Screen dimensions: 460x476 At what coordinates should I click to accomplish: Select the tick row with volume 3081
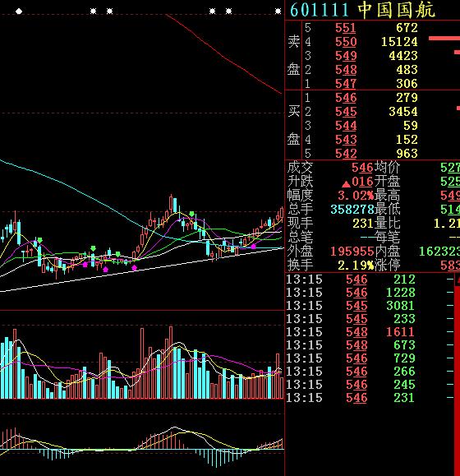click(x=370, y=305)
